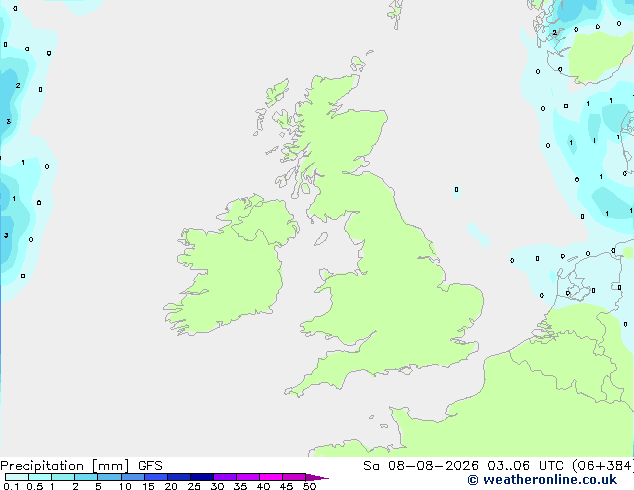This screenshot has height=490, width=634.
Task: Select the date 'Sa 08-08-2026'
Action: [x=421, y=466]
